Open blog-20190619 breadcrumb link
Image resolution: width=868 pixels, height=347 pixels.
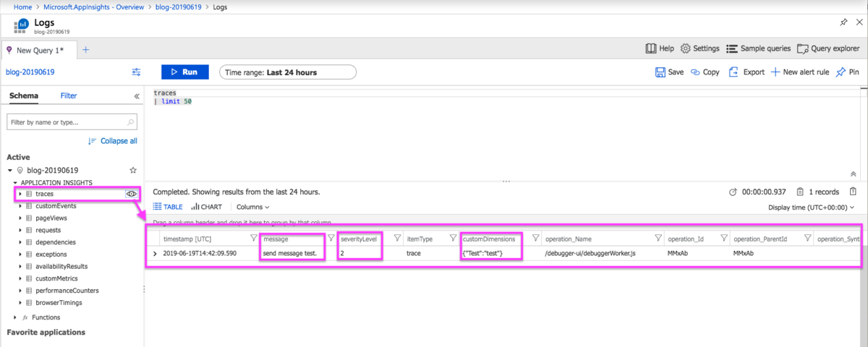(x=178, y=7)
